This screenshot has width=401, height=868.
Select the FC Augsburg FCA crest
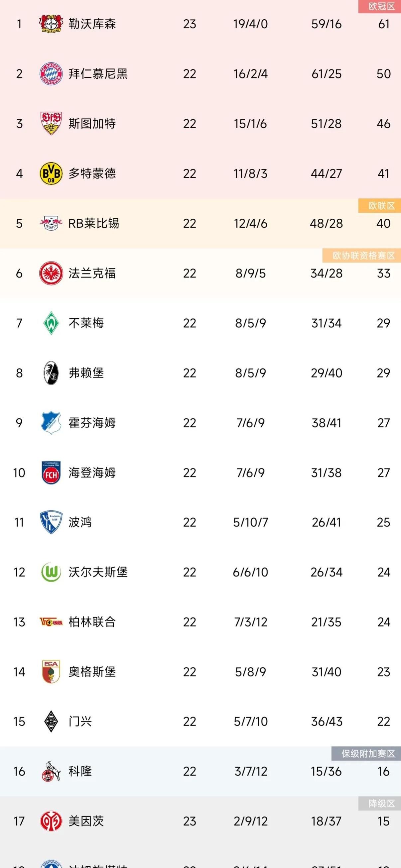[x=51, y=672]
